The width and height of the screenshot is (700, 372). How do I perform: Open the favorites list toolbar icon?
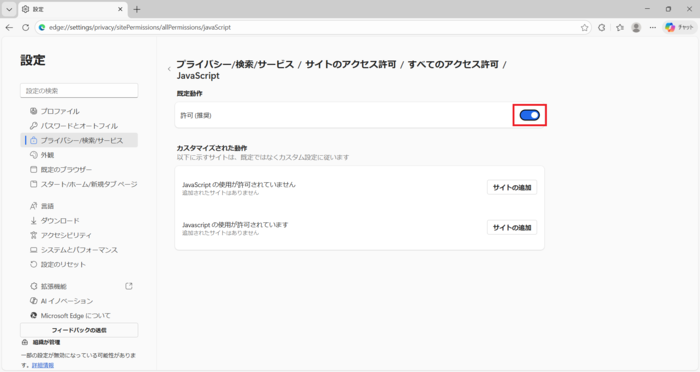point(620,27)
